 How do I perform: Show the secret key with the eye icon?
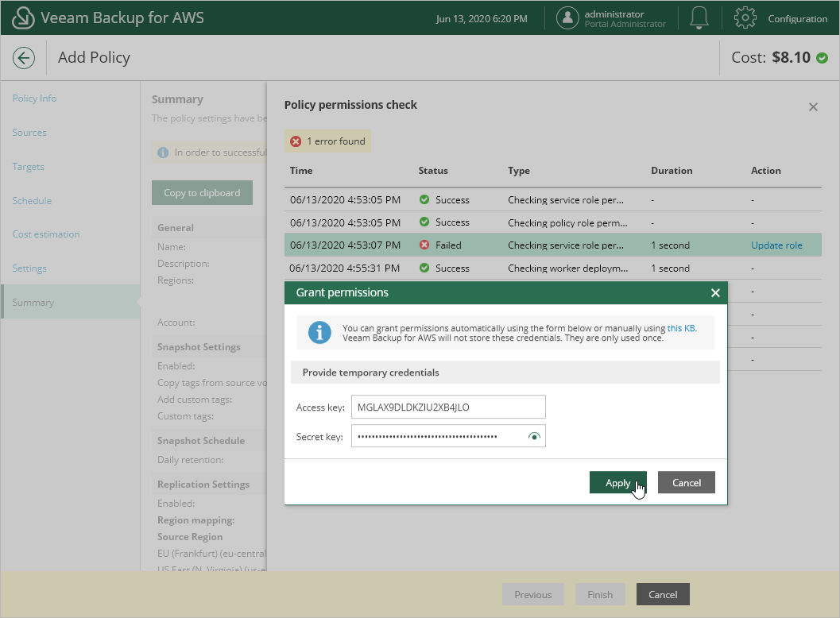pos(534,436)
